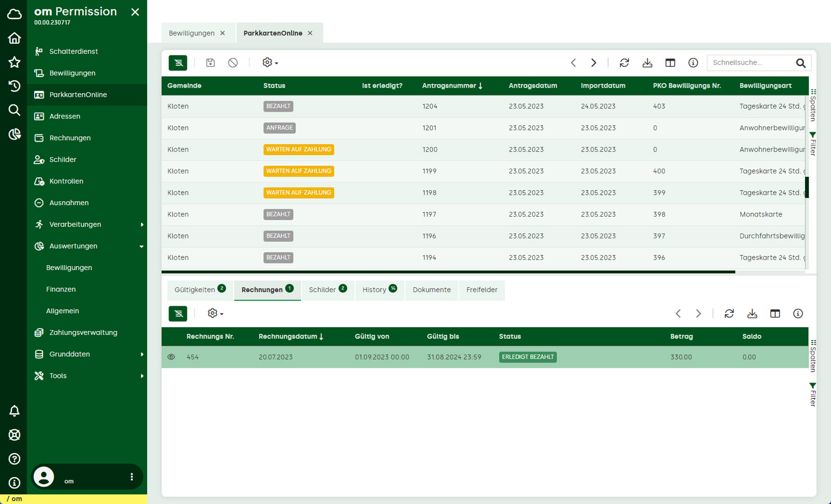Click the clear filters button in upper grid
Image resolution: width=831 pixels, height=504 pixels.
178,62
